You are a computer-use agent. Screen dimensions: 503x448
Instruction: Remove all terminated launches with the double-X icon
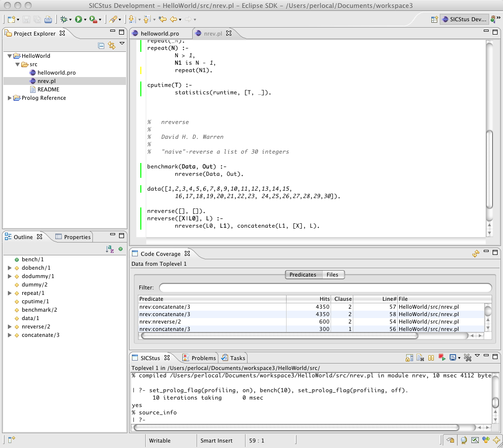coord(468,358)
